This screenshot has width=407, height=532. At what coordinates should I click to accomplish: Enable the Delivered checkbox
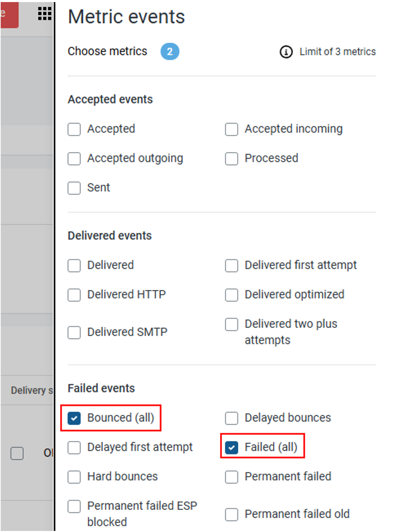(74, 266)
